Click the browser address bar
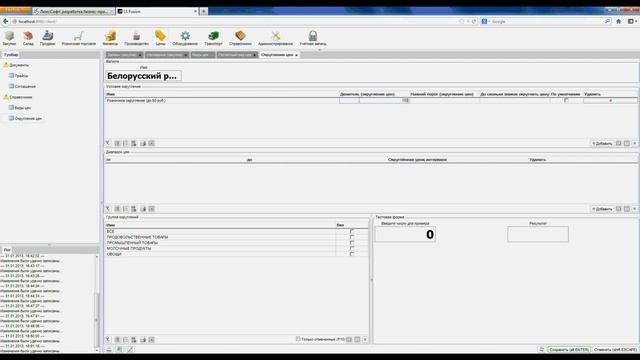Image resolution: width=640 pixels, height=360 pixels. point(237,21)
